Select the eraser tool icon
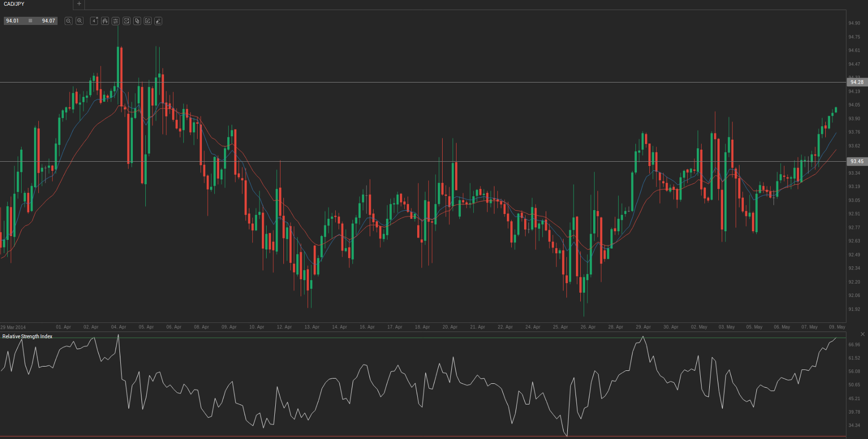 click(158, 21)
